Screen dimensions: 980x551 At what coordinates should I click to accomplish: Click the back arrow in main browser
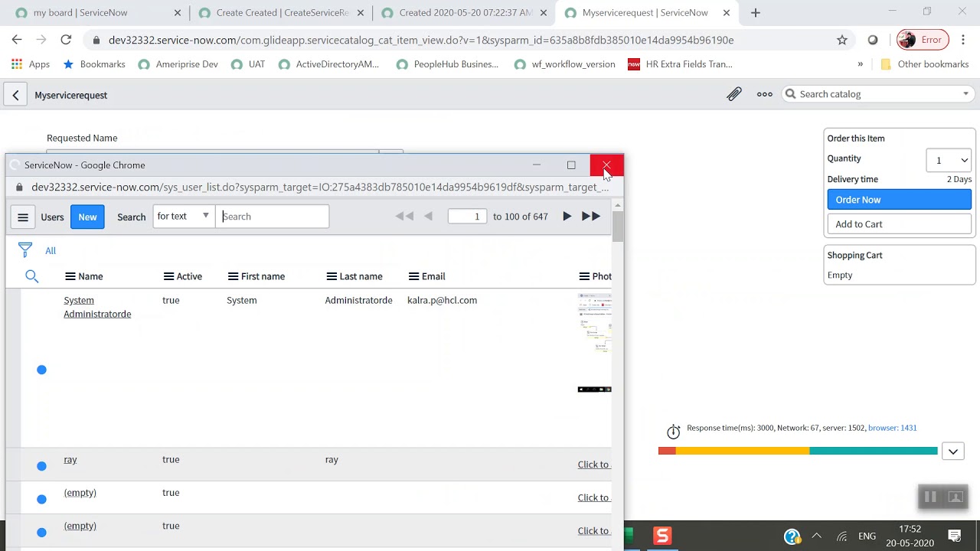tap(17, 40)
